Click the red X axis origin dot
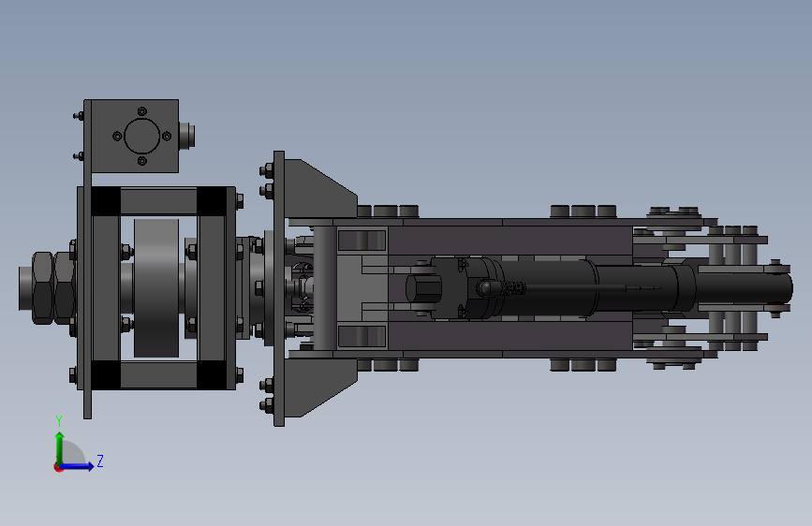812x526 pixels. [x=58, y=467]
